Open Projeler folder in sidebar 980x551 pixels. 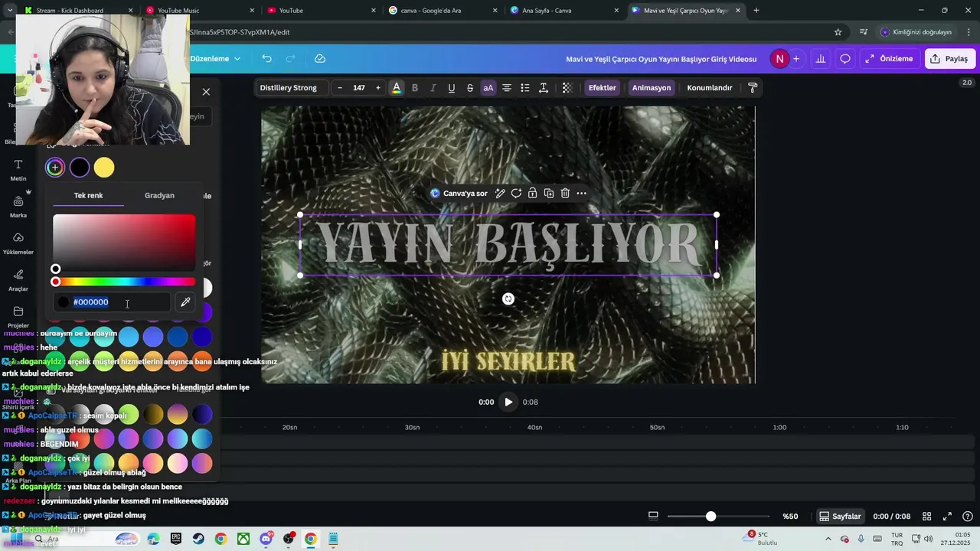click(x=18, y=317)
